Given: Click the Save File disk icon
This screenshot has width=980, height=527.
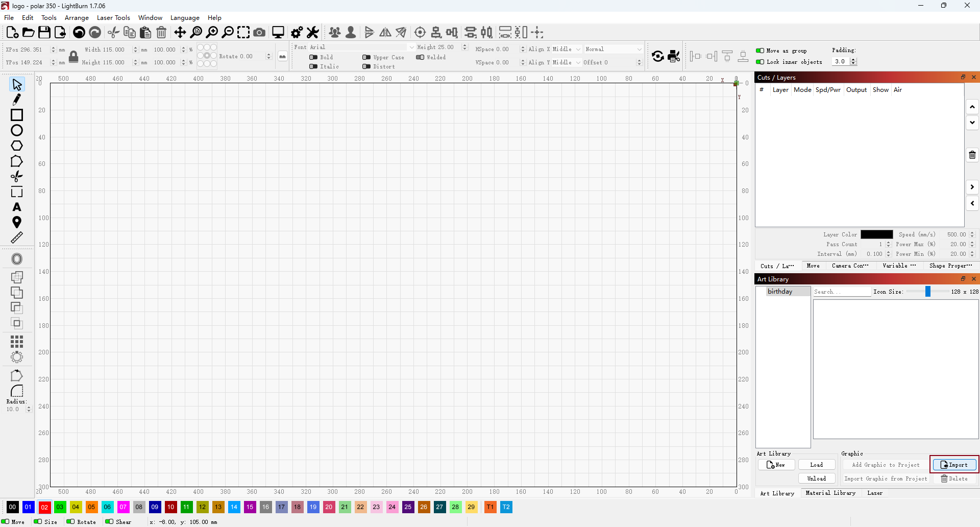Looking at the screenshot, I should tap(44, 32).
